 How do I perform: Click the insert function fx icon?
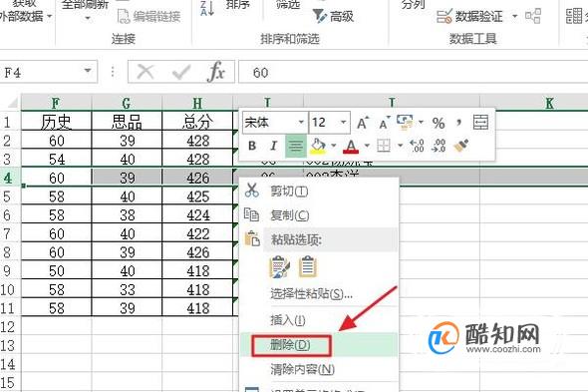coord(216,72)
